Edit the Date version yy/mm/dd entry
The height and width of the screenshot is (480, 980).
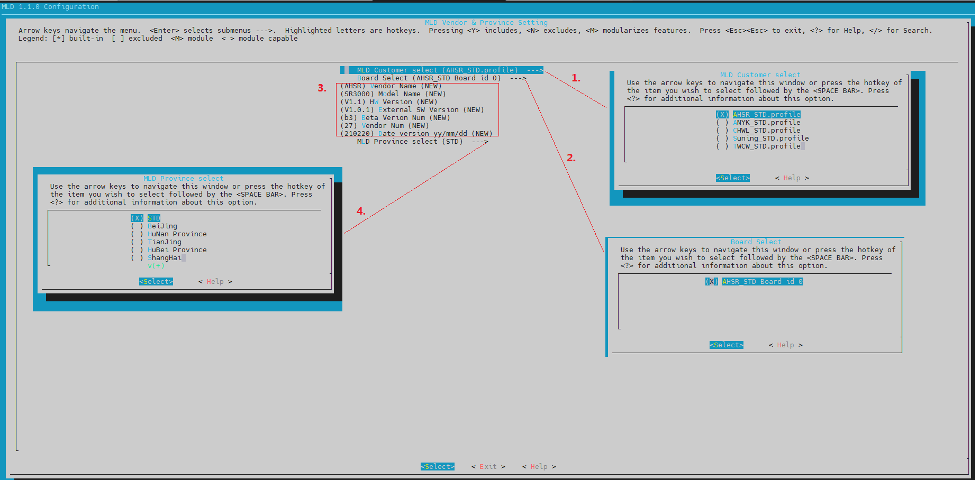416,133
